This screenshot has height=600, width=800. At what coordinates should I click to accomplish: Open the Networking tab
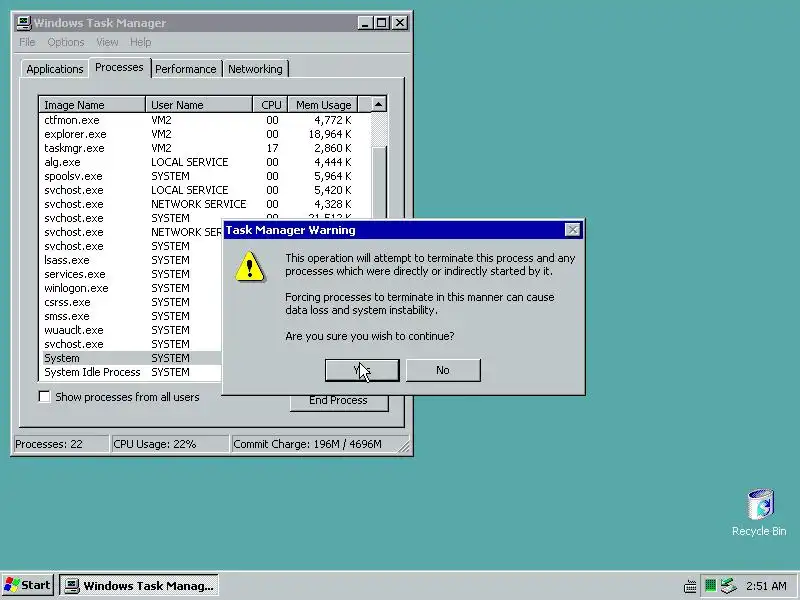[x=255, y=69]
